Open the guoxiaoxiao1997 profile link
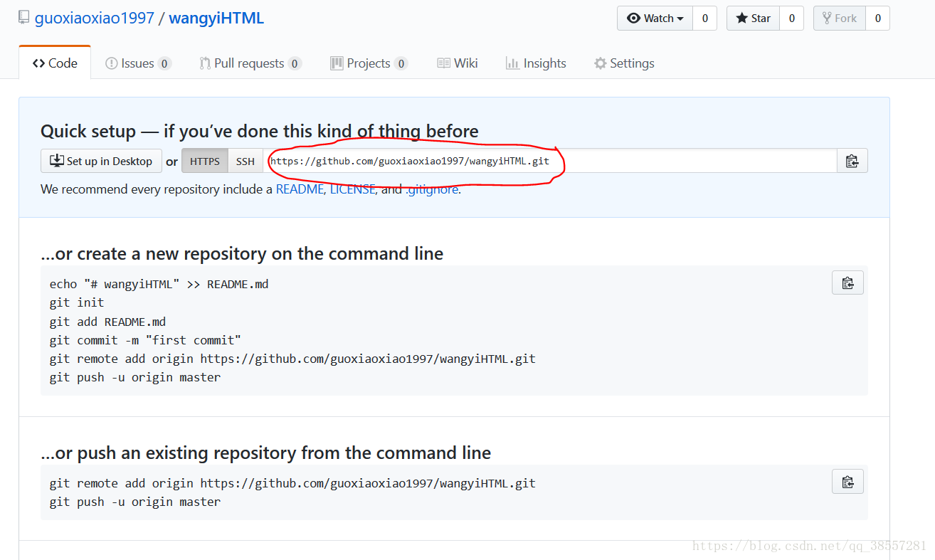The image size is (935, 560). point(95,19)
